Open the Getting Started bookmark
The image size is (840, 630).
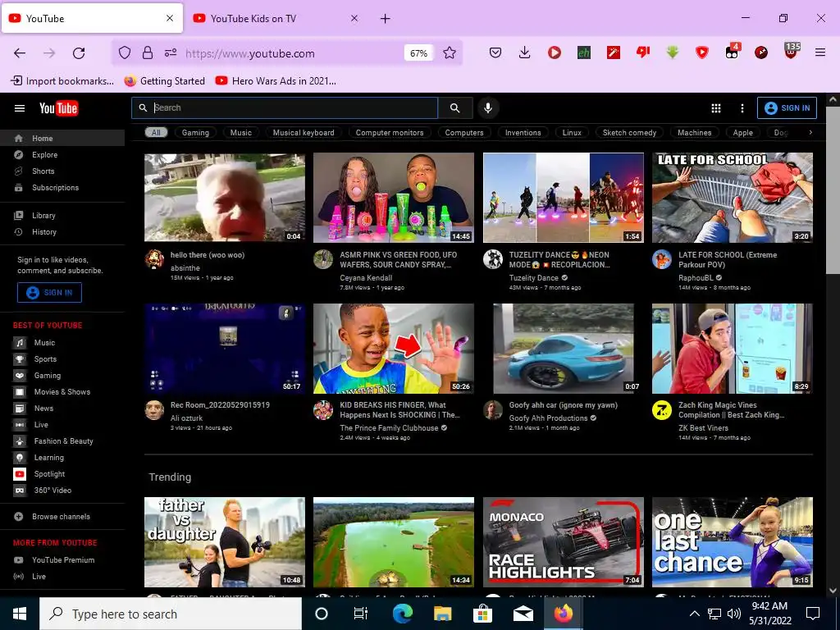point(164,81)
